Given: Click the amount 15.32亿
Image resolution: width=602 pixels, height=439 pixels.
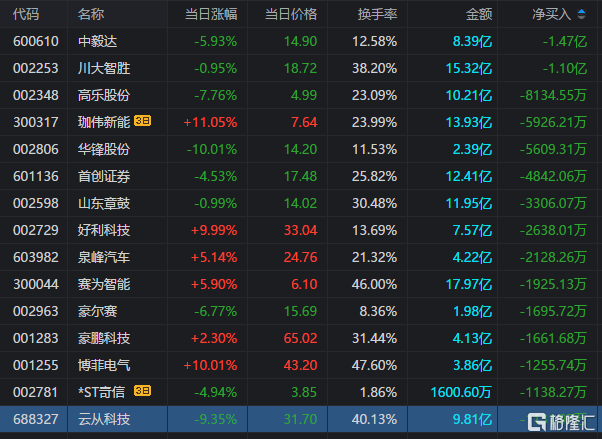Looking at the screenshot, I should click(469, 68).
